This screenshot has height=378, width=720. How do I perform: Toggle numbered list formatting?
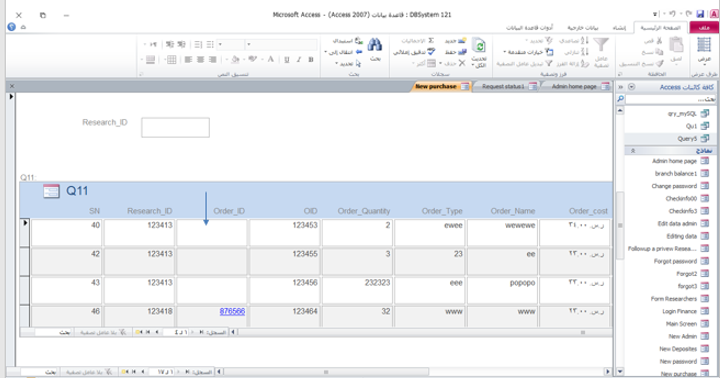(x=198, y=44)
